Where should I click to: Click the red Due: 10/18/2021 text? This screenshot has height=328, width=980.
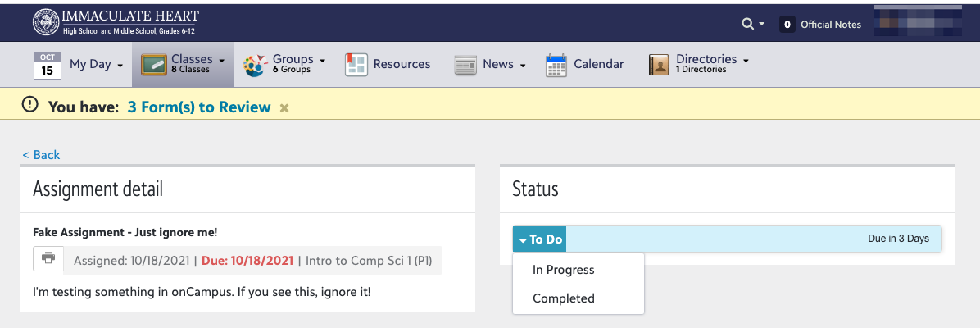247,261
